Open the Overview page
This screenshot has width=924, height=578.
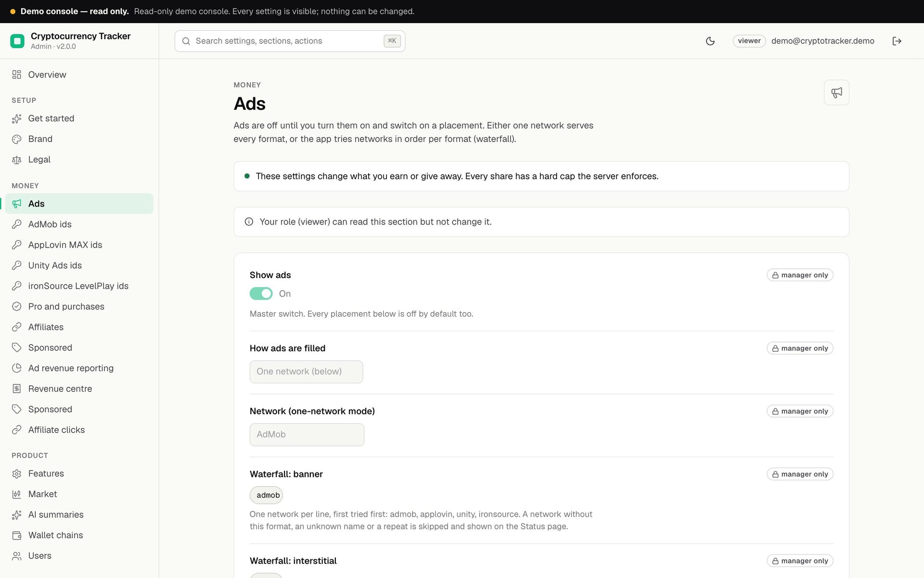point(79,75)
